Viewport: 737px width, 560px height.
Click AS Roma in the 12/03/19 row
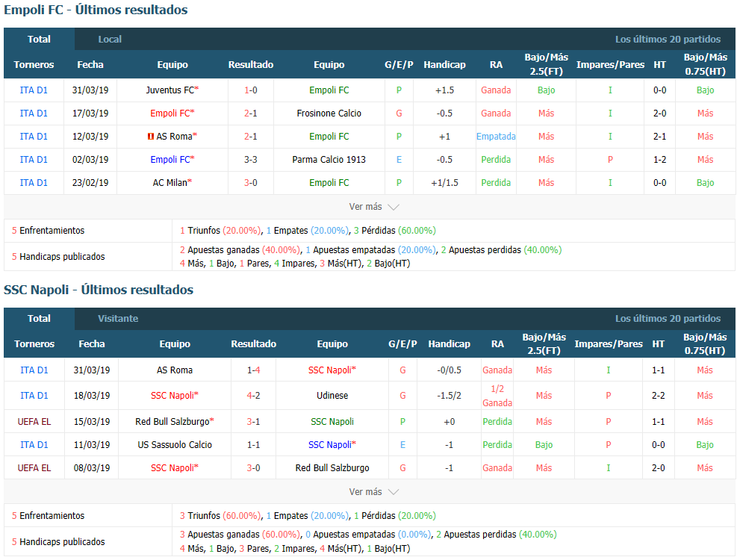click(175, 137)
